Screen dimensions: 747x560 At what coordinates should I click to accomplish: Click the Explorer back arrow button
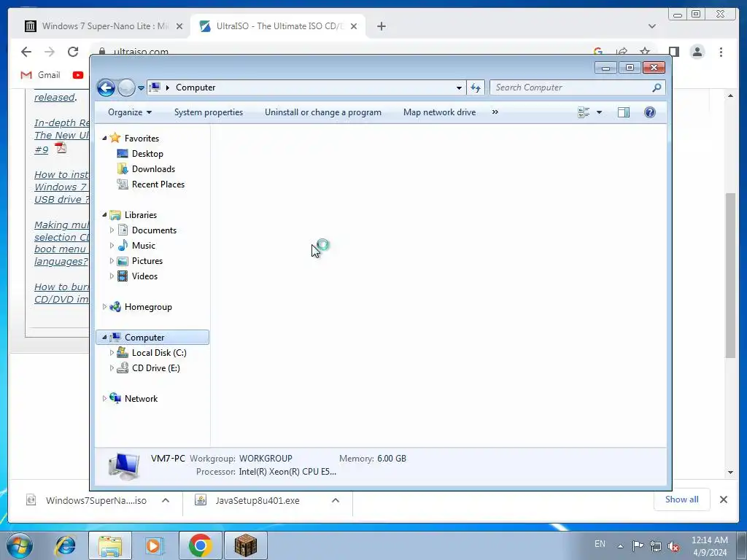(x=106, y=87)
